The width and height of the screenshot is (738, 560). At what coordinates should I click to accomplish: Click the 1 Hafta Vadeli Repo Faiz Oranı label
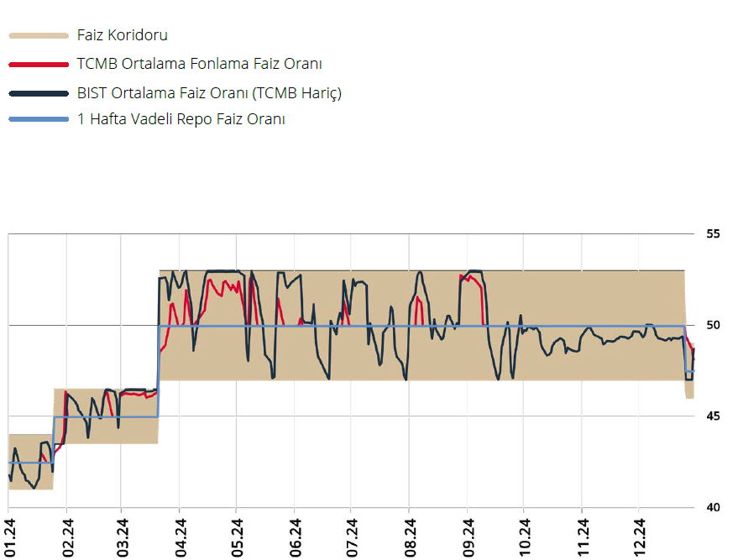click(181, 119)
